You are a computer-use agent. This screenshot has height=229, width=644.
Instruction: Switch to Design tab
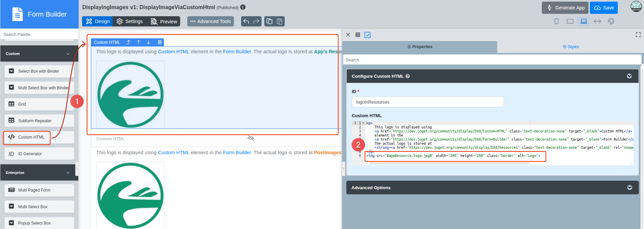98,21
